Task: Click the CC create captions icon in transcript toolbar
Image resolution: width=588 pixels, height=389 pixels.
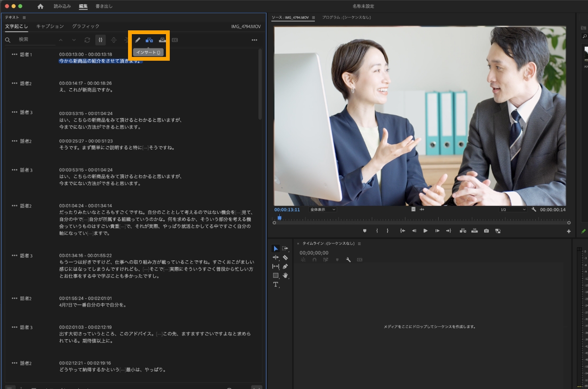Action: click(x=175, y=40)
